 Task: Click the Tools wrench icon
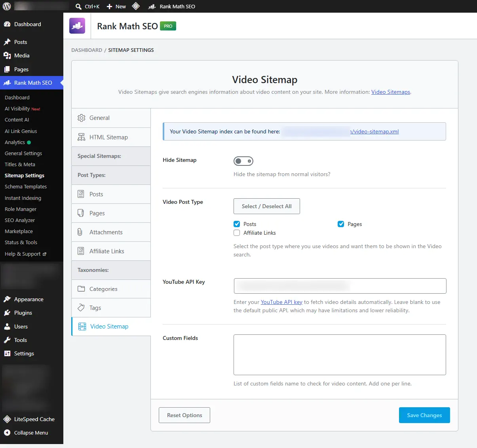pos(7,340)
